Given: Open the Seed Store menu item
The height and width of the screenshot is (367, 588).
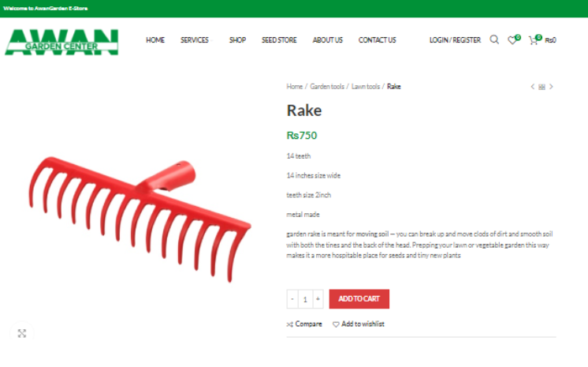Looking at the screenshot, I should (x=279, y=39).
